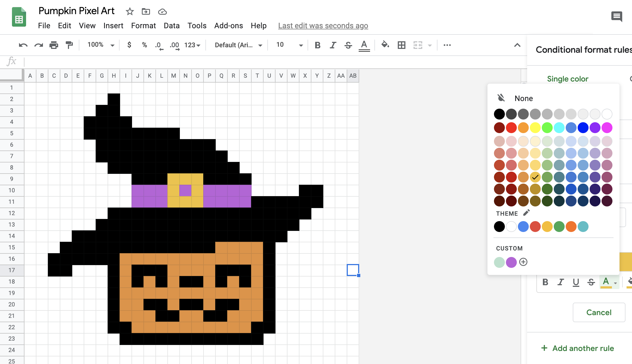The image size is (632, 364).
Task: Open the comments history icon
Action: [617, 17]
